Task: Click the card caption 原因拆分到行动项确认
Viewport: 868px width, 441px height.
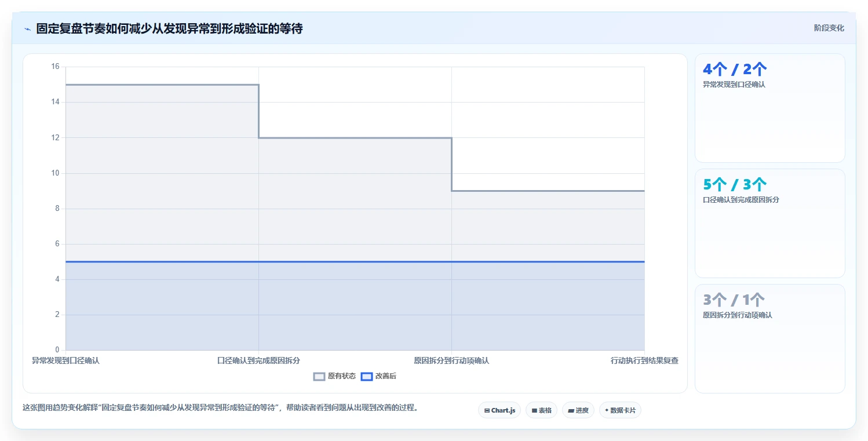Action: pos(737,315)
